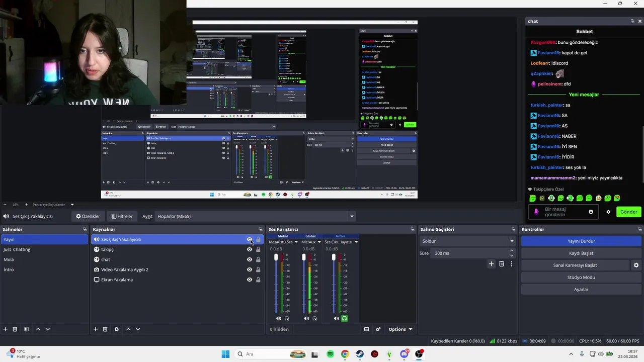
Task: Open chat settings gear beside Gönder
Action: click(608, 212)
